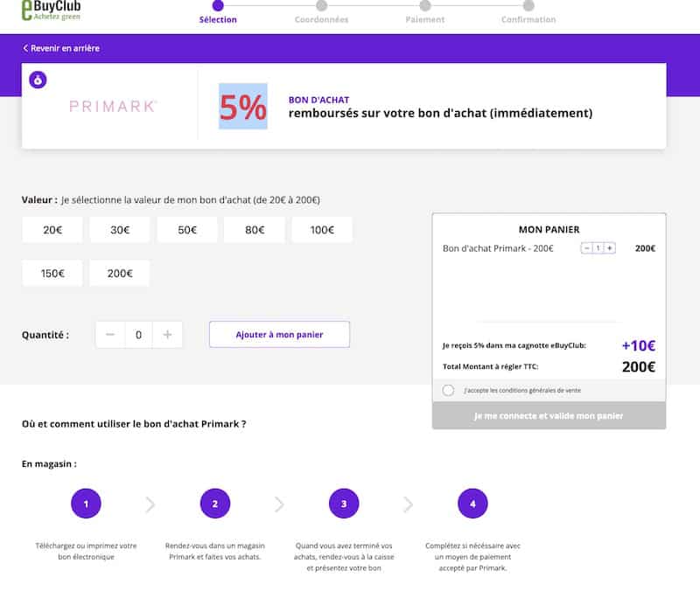The height and width of the screenshot is (598, 700).
Task: Decrease quantity with the minus button
Action: click(x=110, y=334)
